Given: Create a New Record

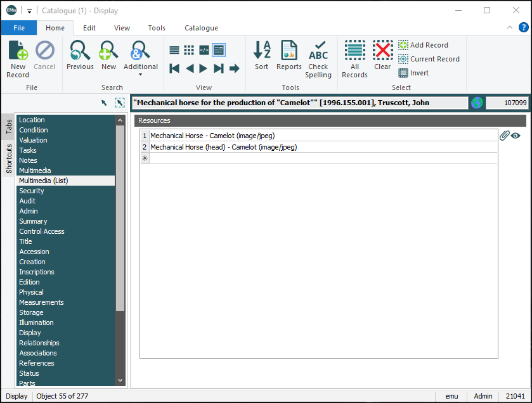Looking at the screenshot, I should (18, 56).
